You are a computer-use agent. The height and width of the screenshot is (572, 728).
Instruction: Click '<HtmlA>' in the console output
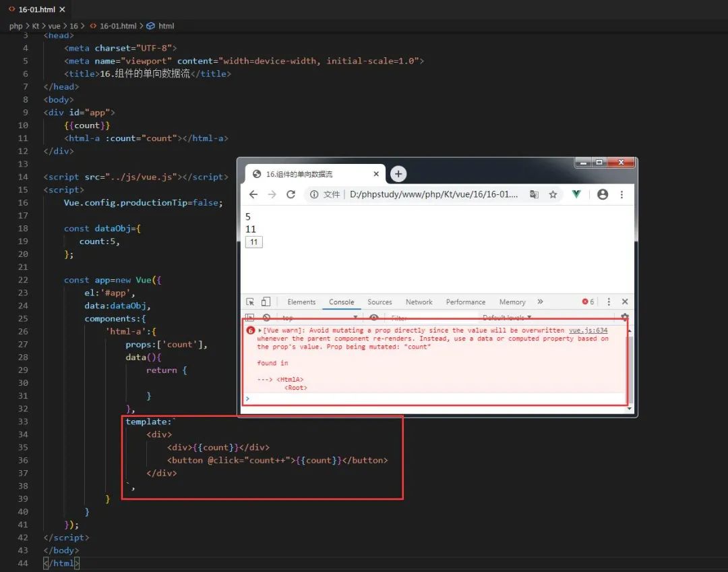pyautogui.click(x=290, y=380)
